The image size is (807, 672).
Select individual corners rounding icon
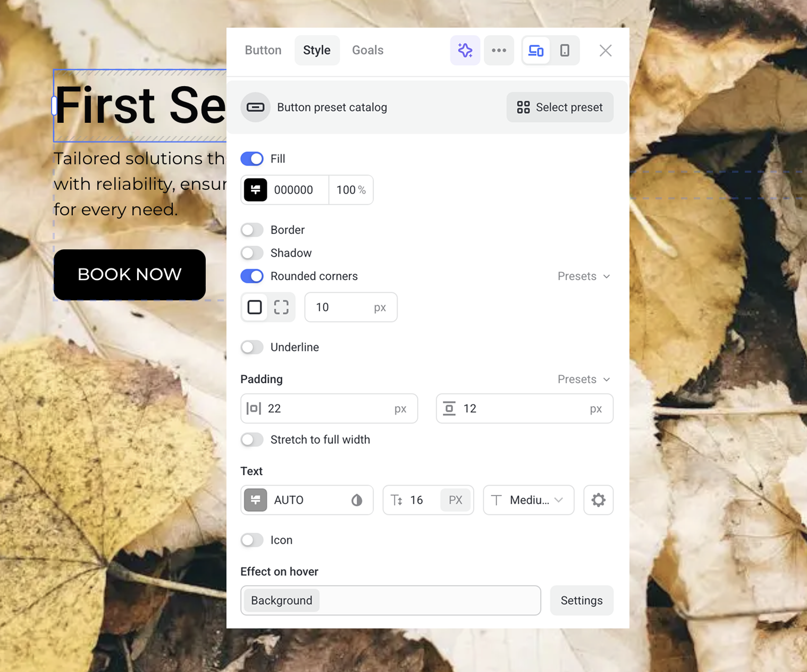281,307
